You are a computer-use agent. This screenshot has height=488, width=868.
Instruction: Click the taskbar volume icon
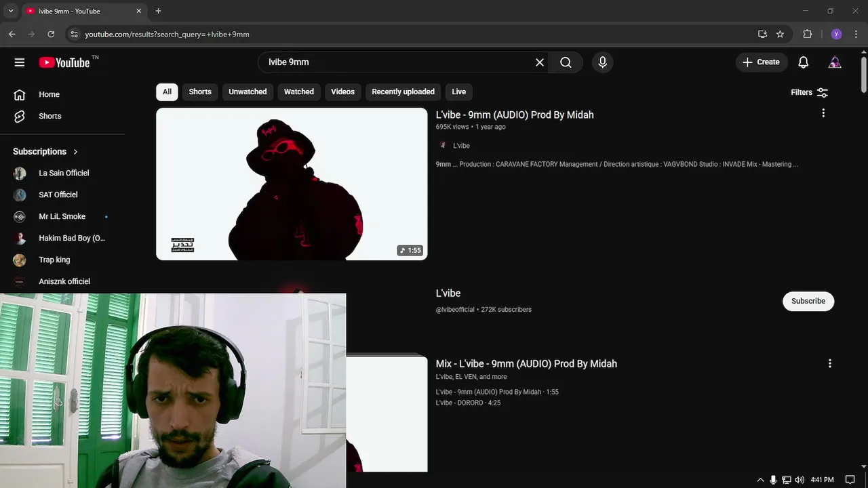[799, 480]
